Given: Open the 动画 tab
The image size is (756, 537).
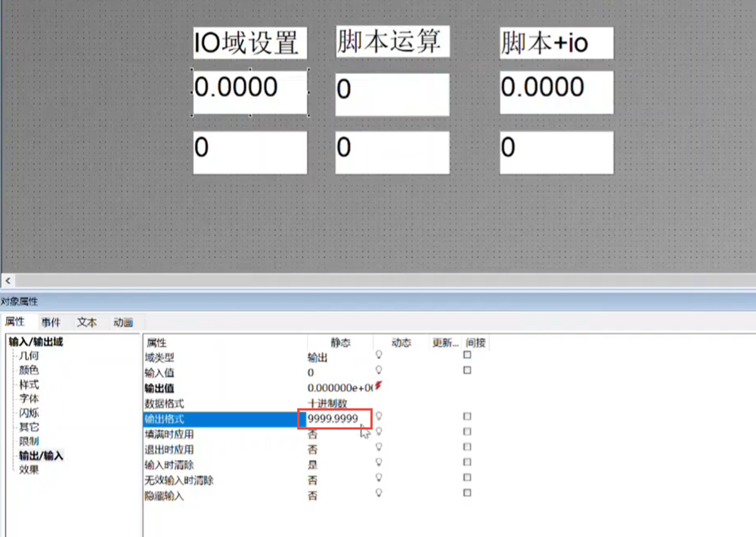Looking at the screenshot, I should click(x=123, y=322).
